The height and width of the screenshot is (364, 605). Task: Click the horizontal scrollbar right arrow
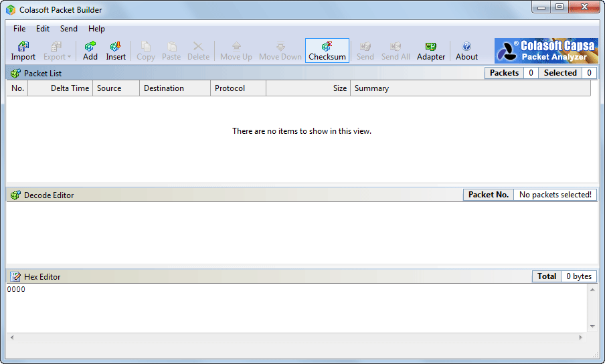tap(581, 337)
